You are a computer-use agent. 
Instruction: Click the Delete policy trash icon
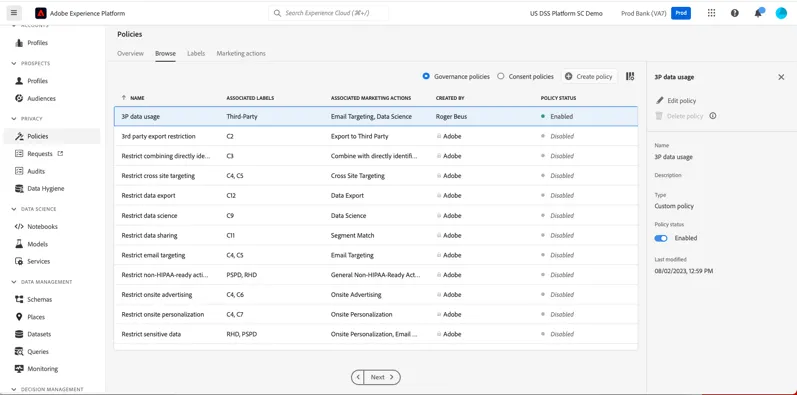(x=659, y=116)
